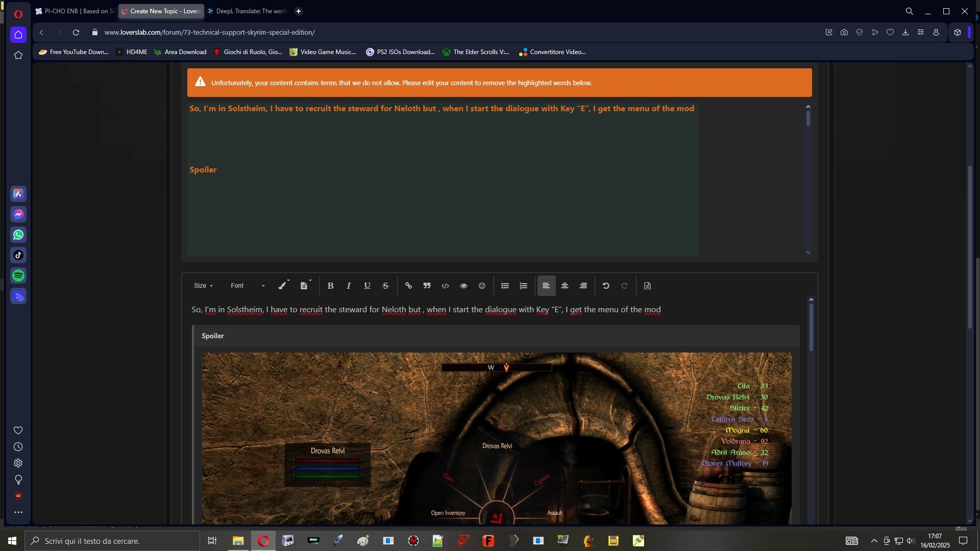Open Messenger in the Opera sidebar
980x551 pixels.
[18, 214]
